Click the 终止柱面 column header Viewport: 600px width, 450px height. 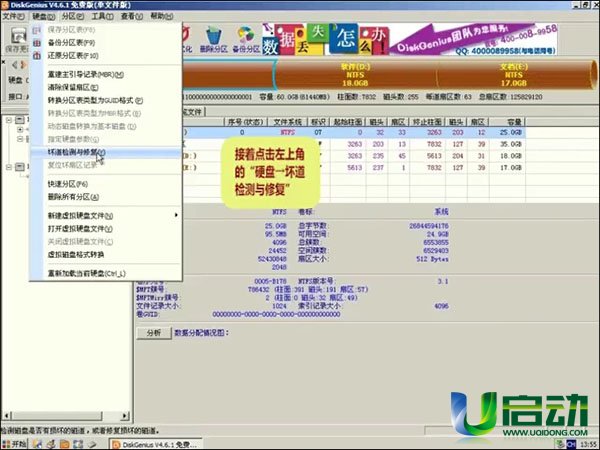tap(427, 122)
